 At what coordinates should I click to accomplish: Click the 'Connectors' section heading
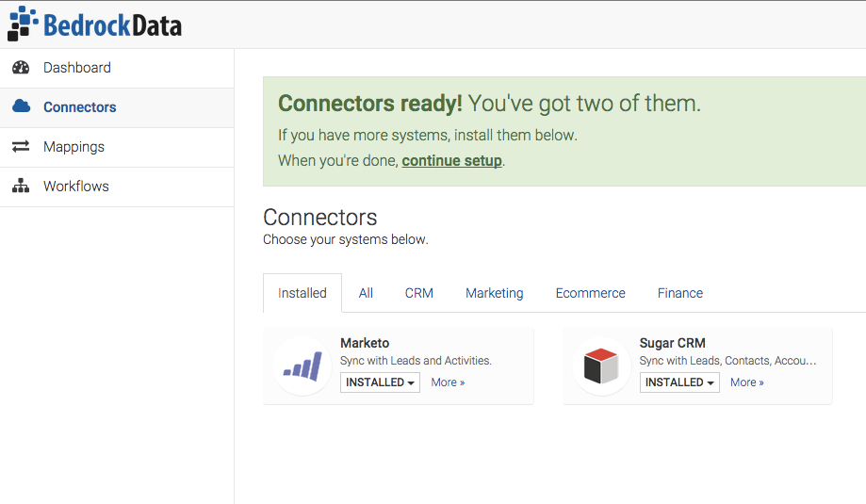tap(319, 218)
